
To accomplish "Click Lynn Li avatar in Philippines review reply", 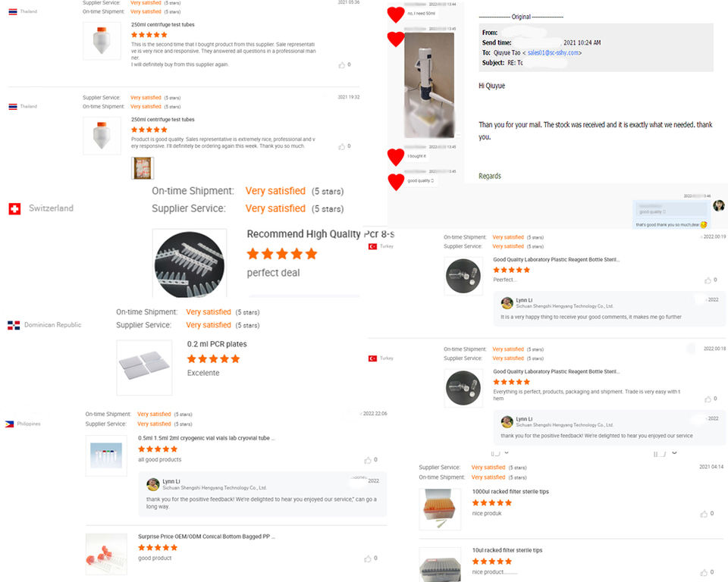I will 152,484.
